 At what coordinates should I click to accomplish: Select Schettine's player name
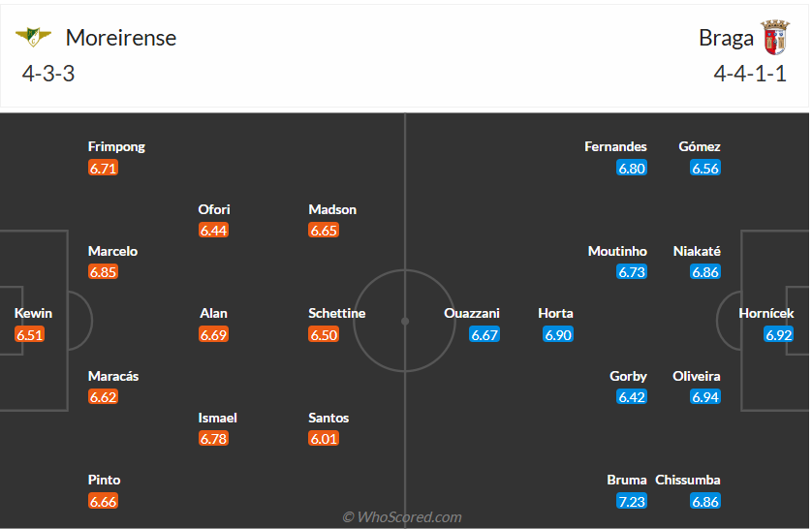pos(337,313)
